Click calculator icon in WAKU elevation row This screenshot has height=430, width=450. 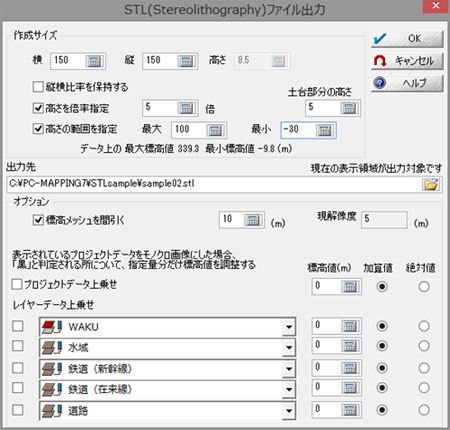click(x=350, y=326)
